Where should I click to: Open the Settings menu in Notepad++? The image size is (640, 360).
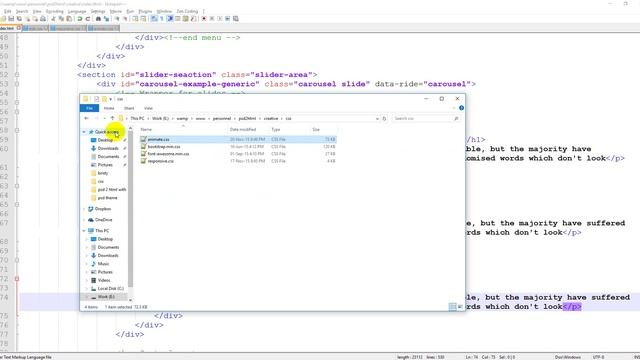98,11
